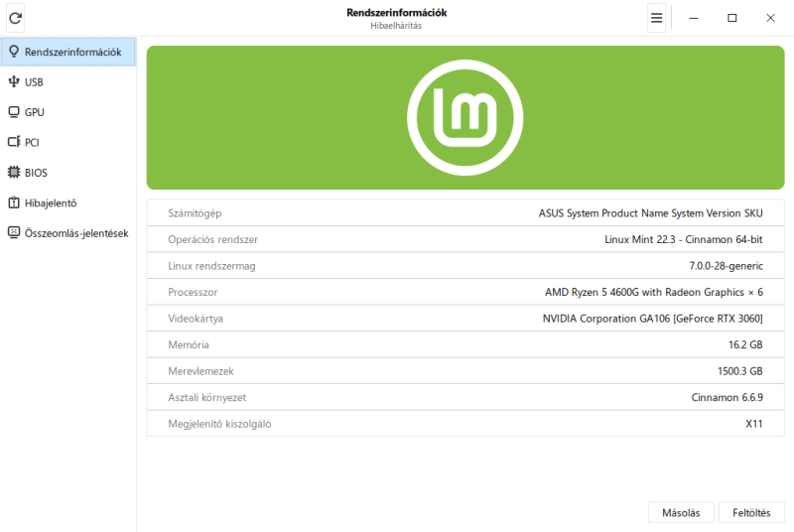This screenshot has height=532, width=794.
Task: Minimize the Rendszerinformációk window
Action: coord(693,18)
